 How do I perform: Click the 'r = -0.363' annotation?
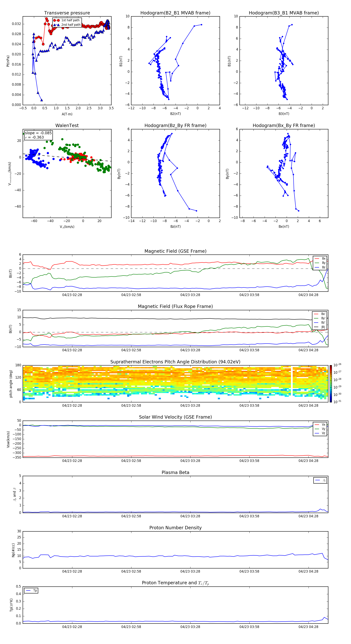[x=35, y=137]
